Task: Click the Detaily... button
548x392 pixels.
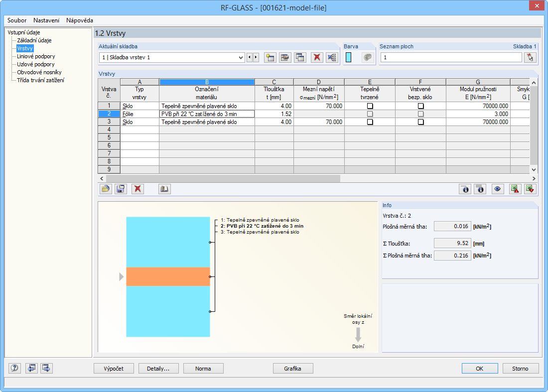Action: click(158, 368)
